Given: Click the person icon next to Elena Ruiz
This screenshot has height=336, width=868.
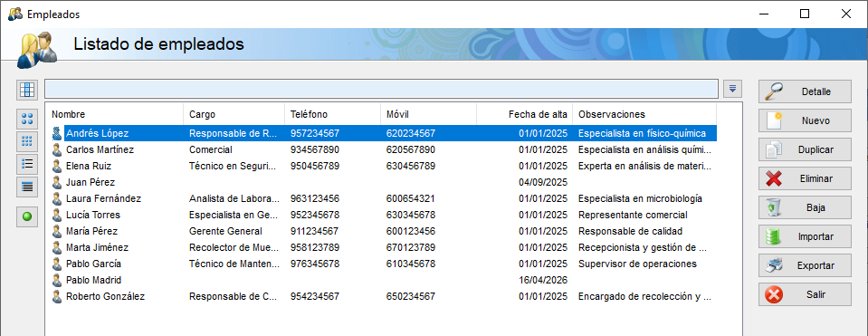Looking at the screenshot, I should (56, 166).
